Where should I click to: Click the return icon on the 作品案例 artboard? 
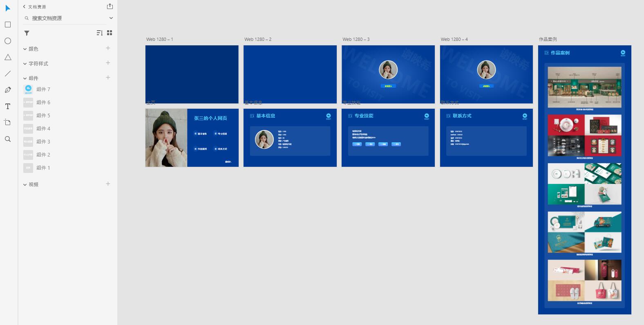pos(623,53)
